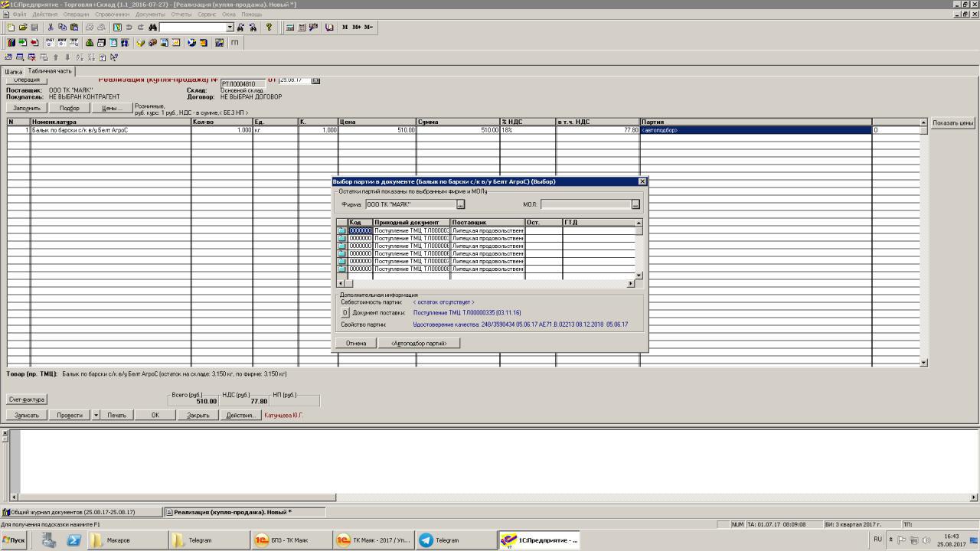The width and height of the screenshot is (980, 551).
Task: Click the Подбор button
Action: (x=70, y=108)
